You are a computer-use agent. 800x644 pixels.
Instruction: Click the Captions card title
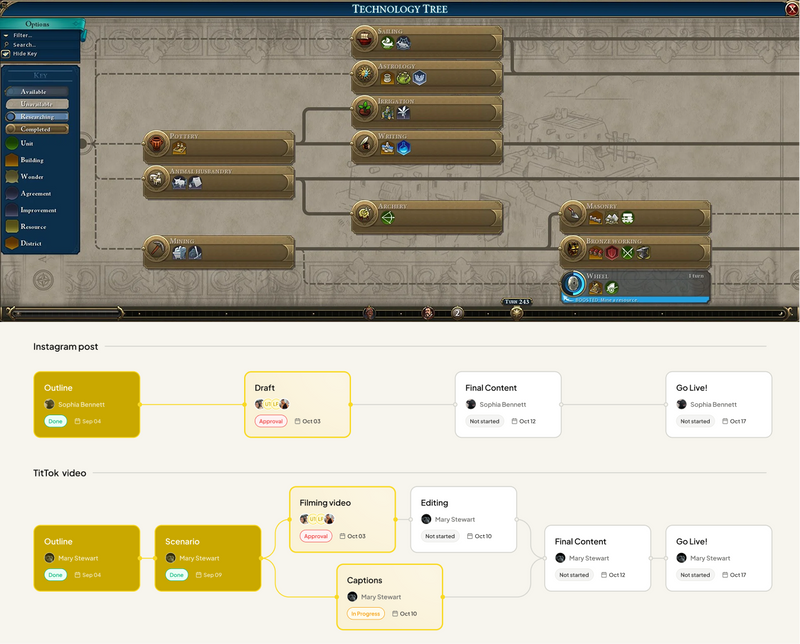(x=364, y=580)
